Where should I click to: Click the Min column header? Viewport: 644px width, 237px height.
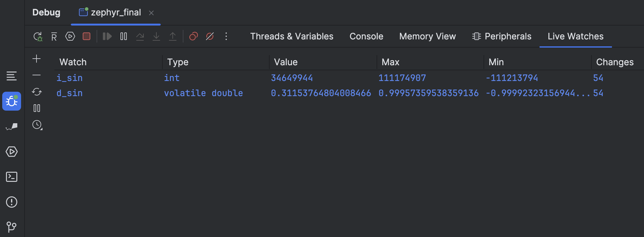point(496,62)
